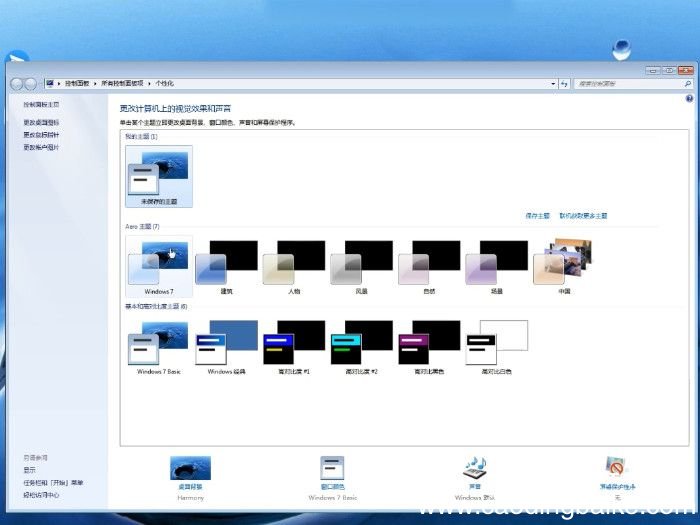The image size is (700, 525).
Task: Apply the 建筑 Aero theme
Action: [226, 267]
